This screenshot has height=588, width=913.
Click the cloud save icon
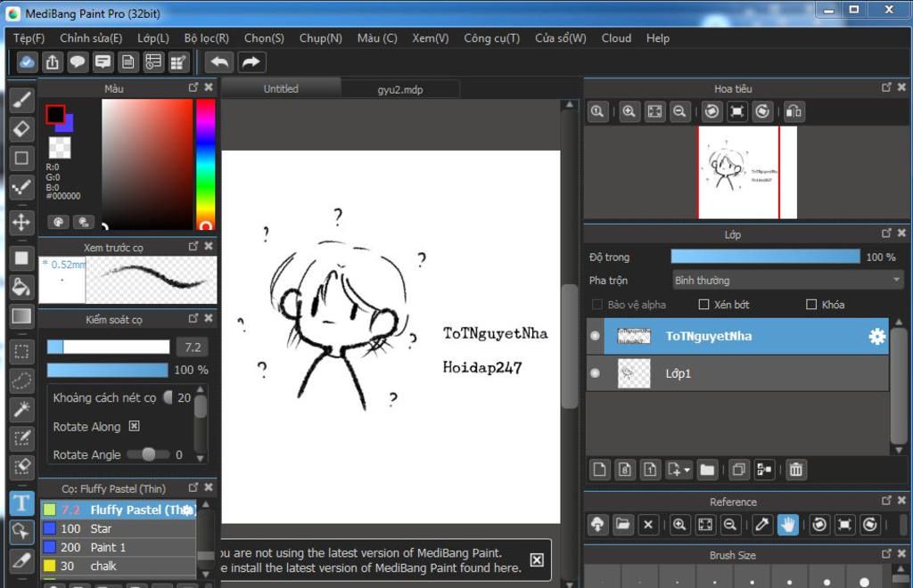pos(26,62)
